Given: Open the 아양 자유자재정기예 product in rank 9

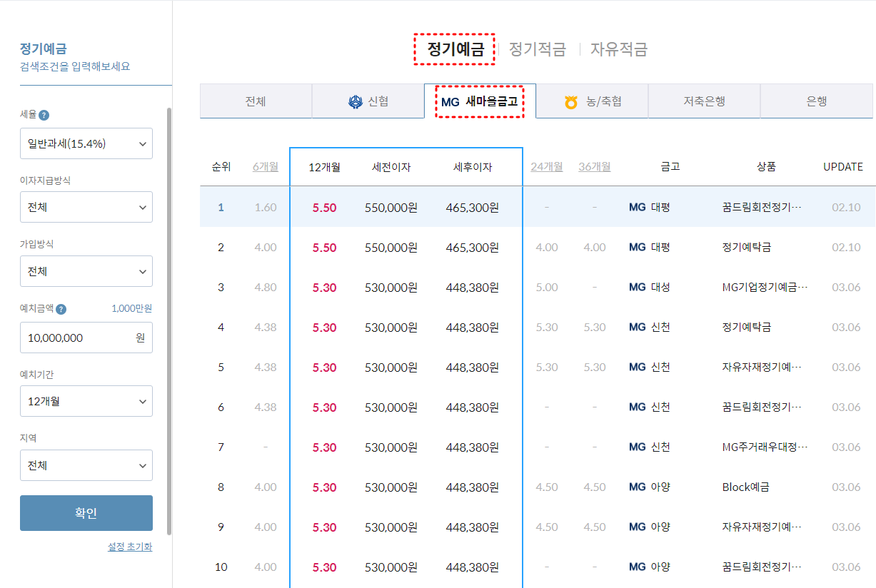Looking at the screenshot, I should pyautogui.click(x=762, y=527).
